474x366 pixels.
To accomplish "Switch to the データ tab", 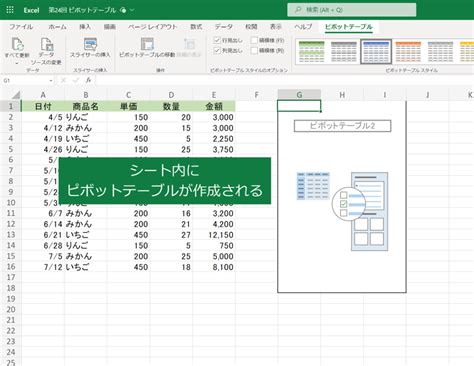I will point(223,27).
